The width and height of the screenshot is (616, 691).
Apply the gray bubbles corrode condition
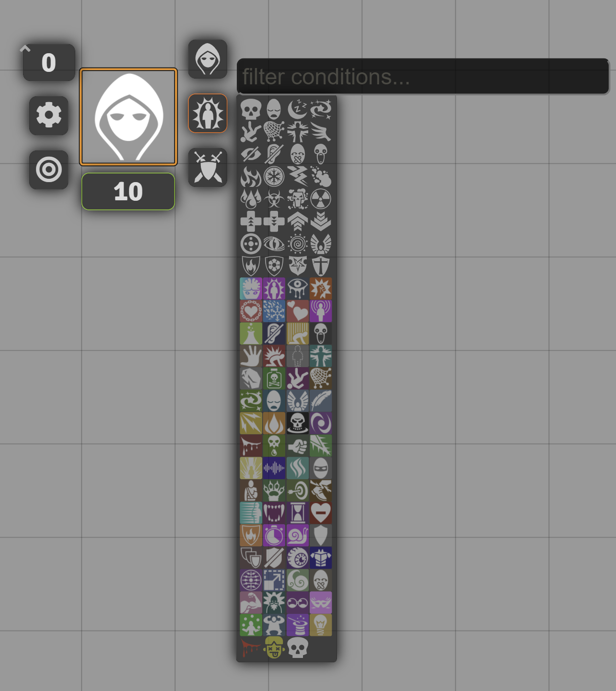[x=320, y=176]
